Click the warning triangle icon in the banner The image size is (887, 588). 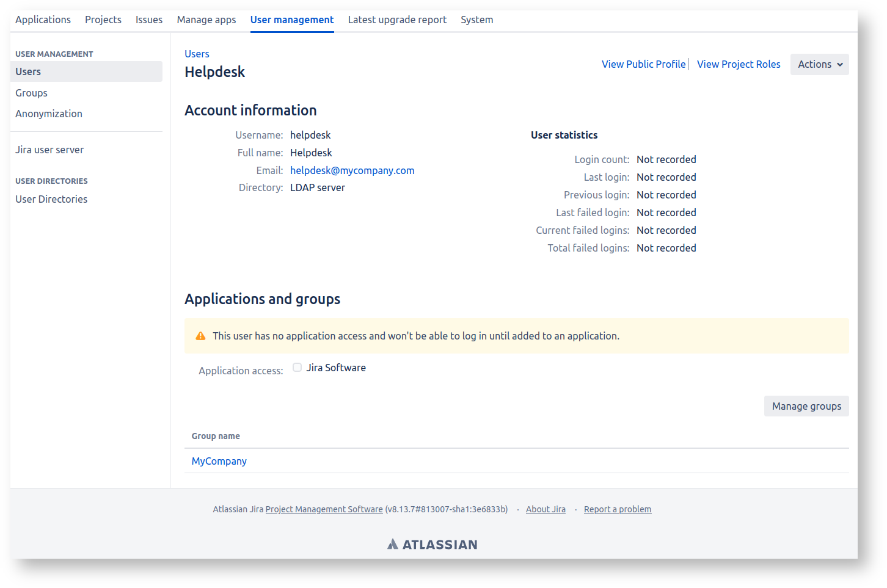(200, 336)
